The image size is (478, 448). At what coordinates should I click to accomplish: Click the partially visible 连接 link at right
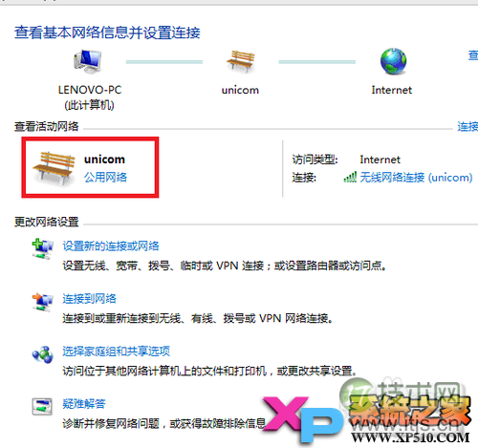[x=467, y=127]
